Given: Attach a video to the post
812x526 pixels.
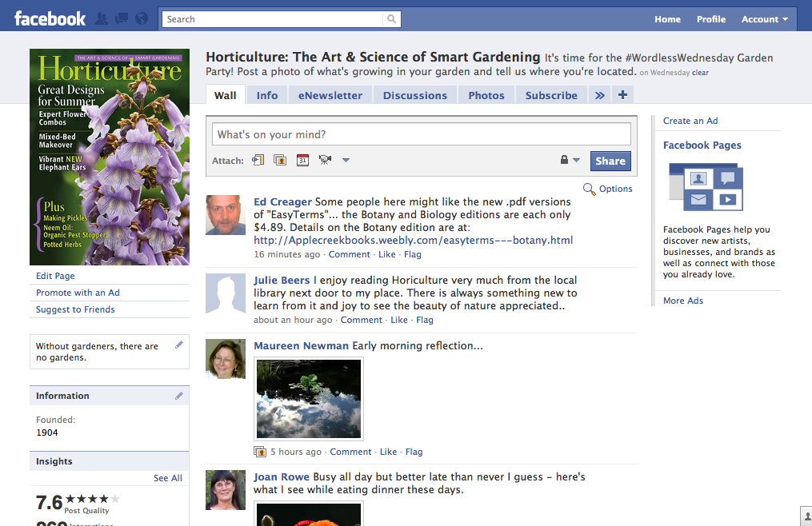Looking at the screenshot, I should tap(326, 160).
